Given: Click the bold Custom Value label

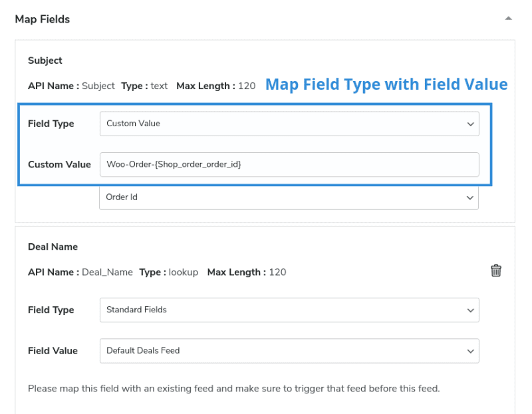Looking at the screenshot, I should (x=59, y=164).
